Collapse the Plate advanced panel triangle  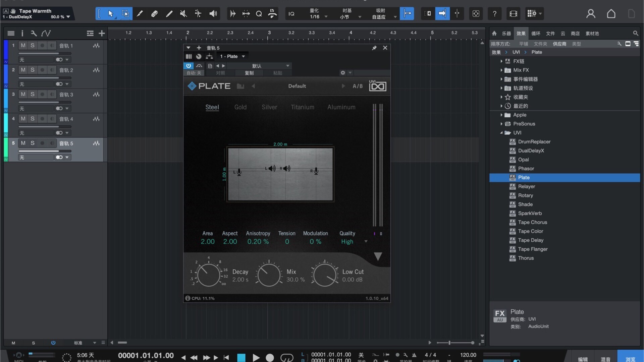(x=378, y=256)
